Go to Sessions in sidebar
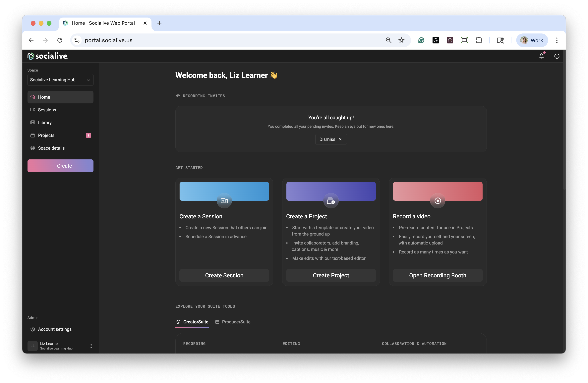 (x=47, y=110)
